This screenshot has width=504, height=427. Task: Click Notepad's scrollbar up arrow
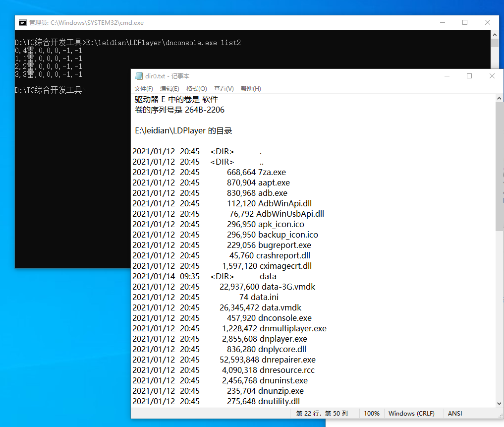pos(500,99)
